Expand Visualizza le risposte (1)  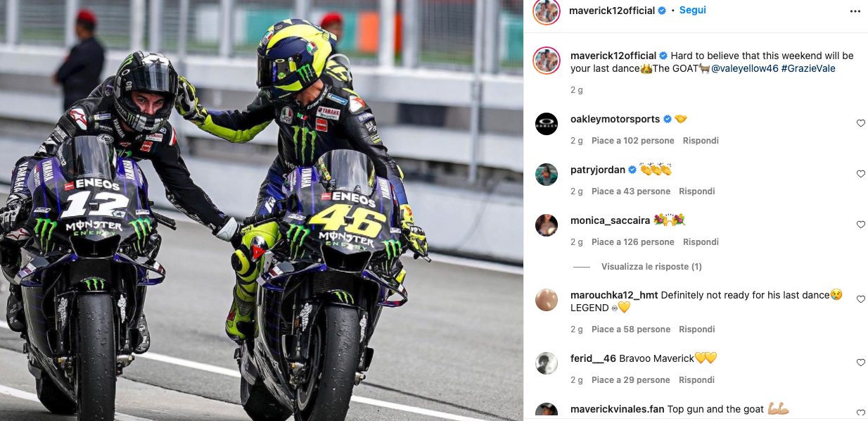[651, 267]
